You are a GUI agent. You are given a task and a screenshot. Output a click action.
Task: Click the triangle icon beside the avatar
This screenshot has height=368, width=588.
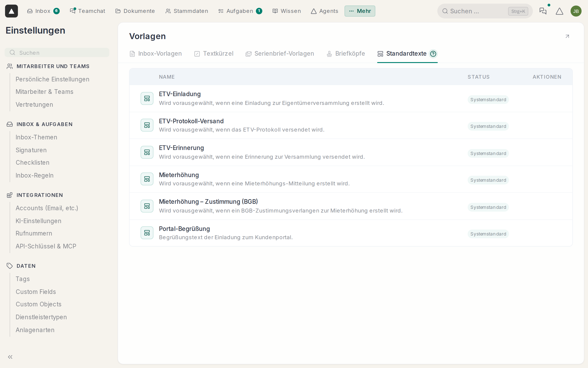pyautogui.click(x=559, y=11)
